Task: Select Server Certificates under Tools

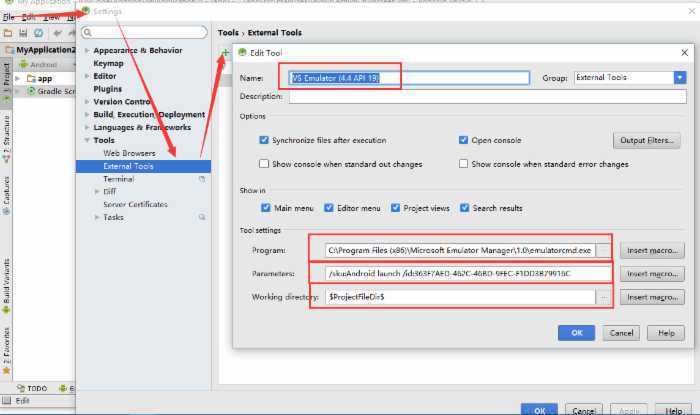Action: 135,204
